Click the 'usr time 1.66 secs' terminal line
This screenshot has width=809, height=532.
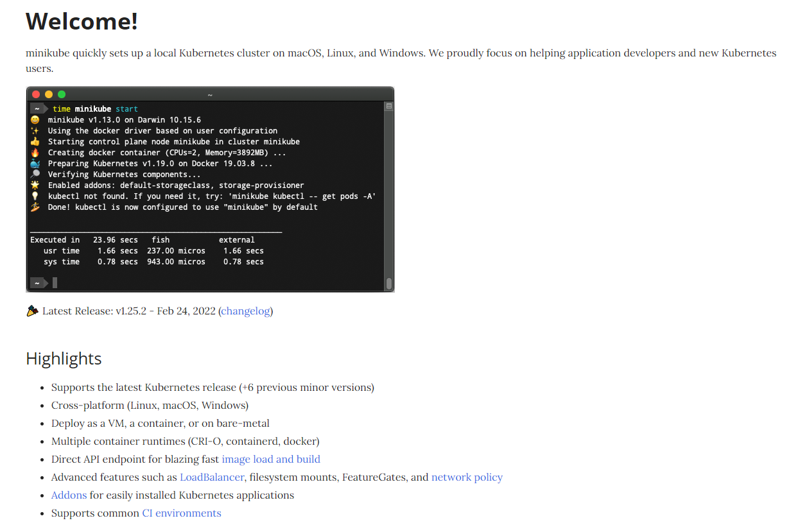153,251
